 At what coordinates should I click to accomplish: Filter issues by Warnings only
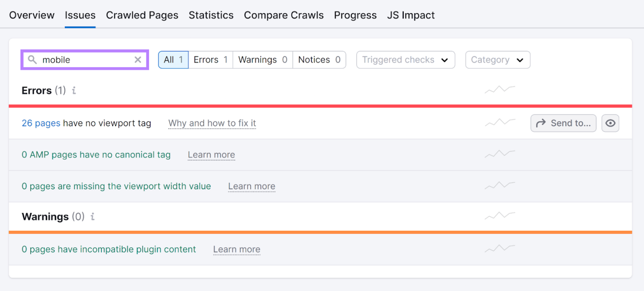pos(263,60)
